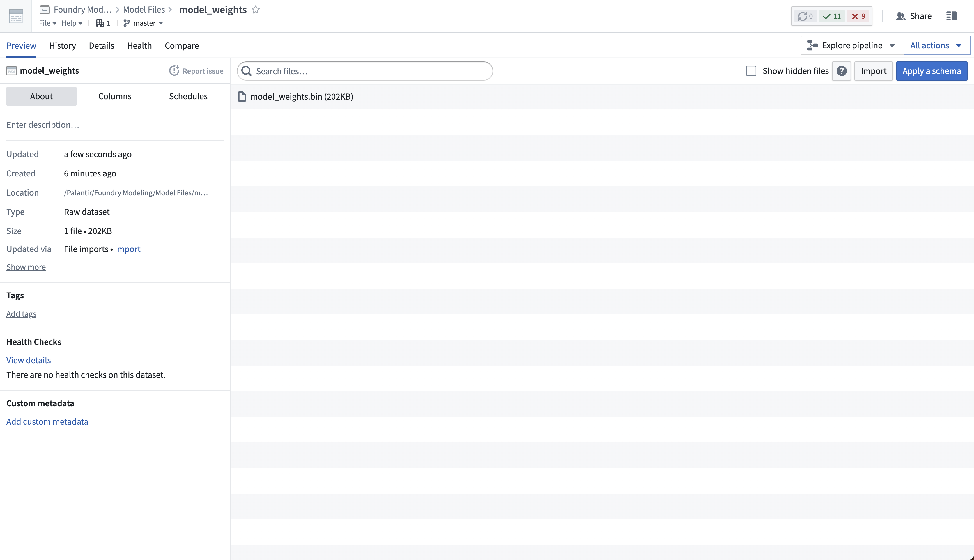Click the Import button in toolbar
Viewport: 974px width, 560px height.
click(x=873, y=71)
